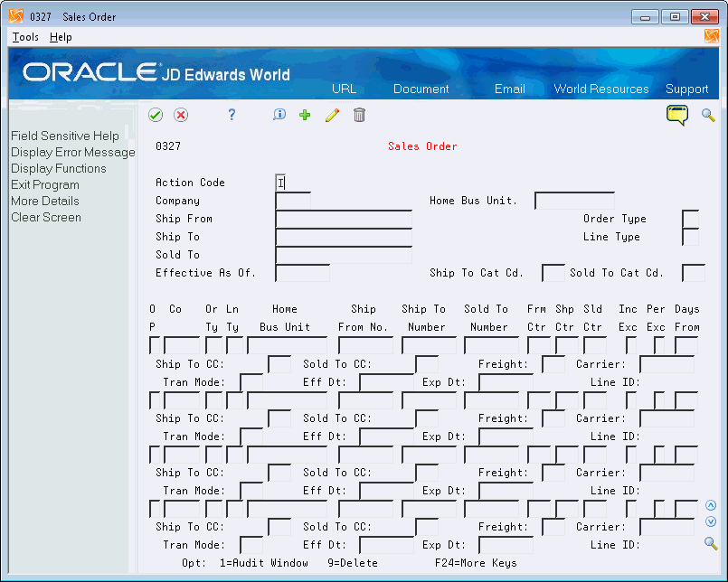The width and height of the screenshot is (728, 582).
Task: Focus the Line Type field
Action: pyautogui.click(x=690, y=237)
